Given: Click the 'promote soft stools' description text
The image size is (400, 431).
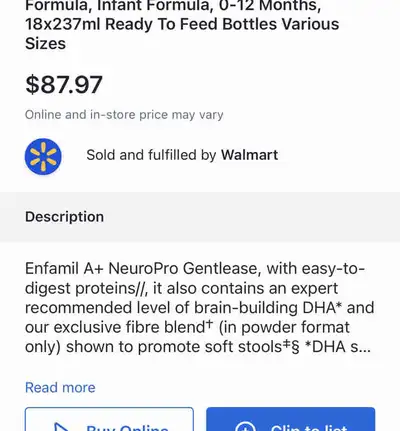Looking at the screenshot, I should [210, 347].
